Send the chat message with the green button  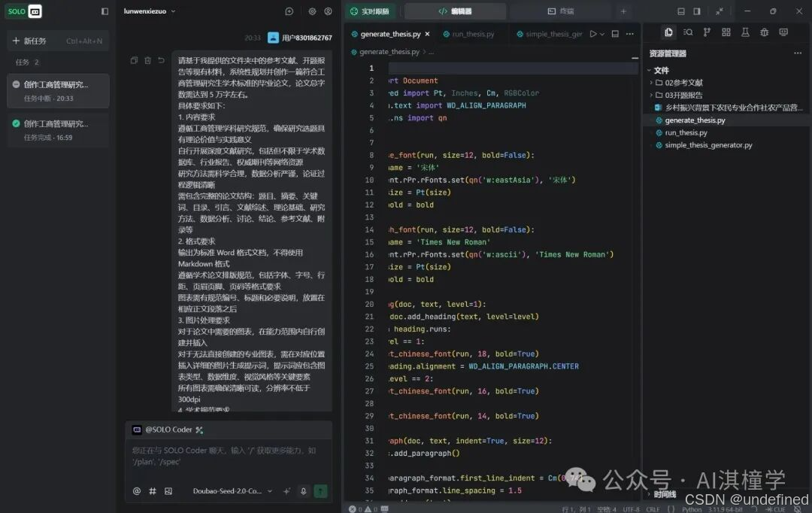(x=321, y=490)
